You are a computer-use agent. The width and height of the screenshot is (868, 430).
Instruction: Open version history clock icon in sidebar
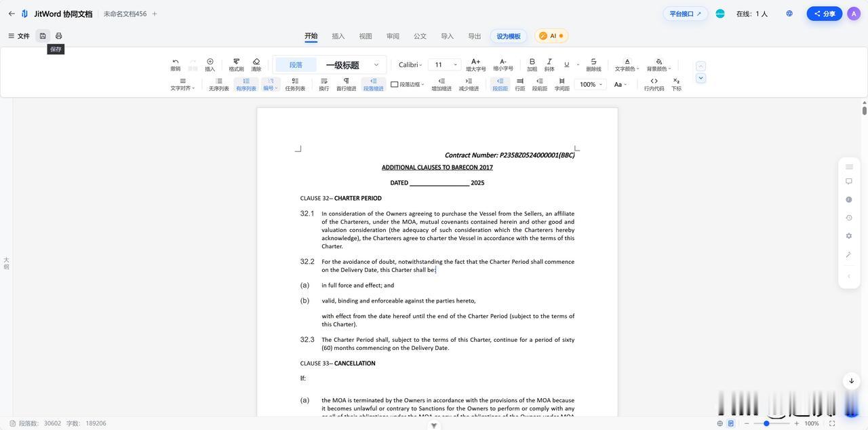click(849, 218)
